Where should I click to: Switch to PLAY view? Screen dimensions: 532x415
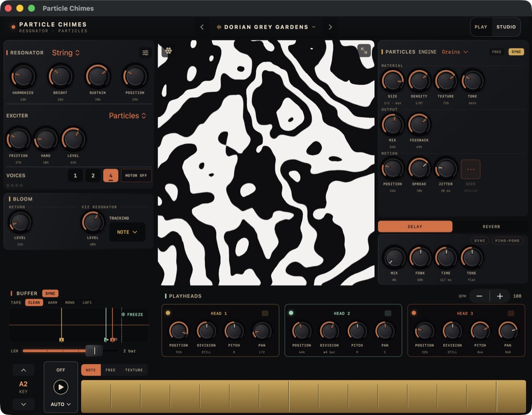[x=481, y=27]
